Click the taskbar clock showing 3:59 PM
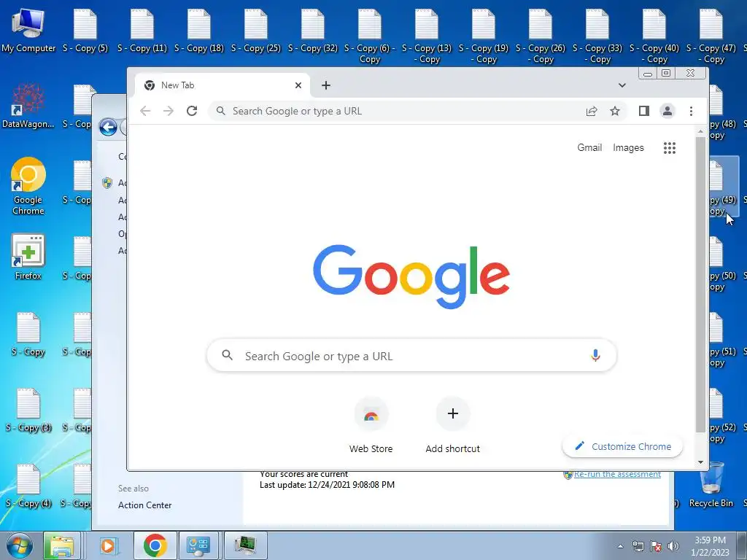 [710, 545]
